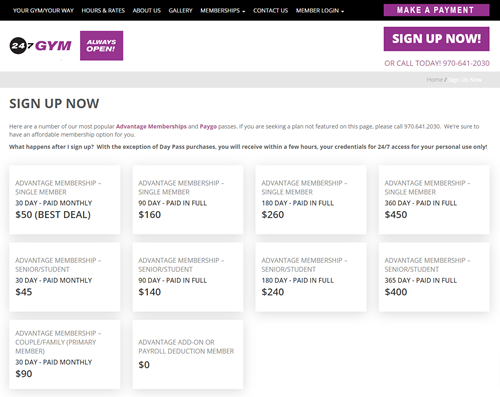Open Your Gym/Your Way page
Screen dimensions: 500x397
[43, 10]
